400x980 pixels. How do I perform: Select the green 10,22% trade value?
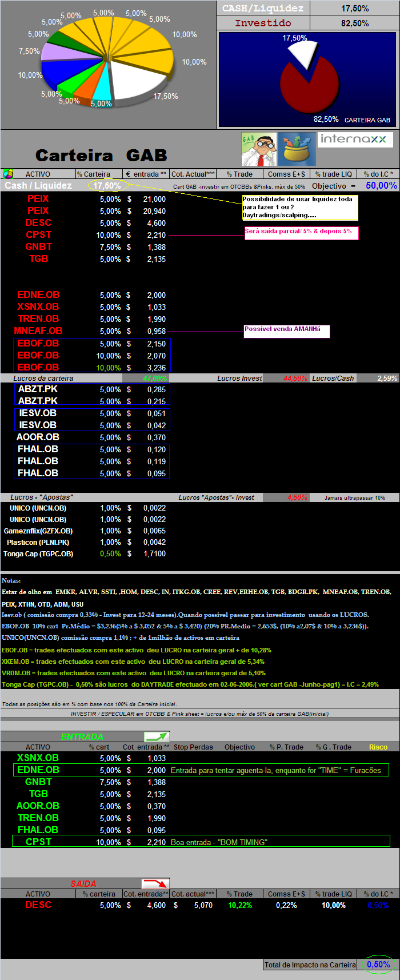coord(240,905)
